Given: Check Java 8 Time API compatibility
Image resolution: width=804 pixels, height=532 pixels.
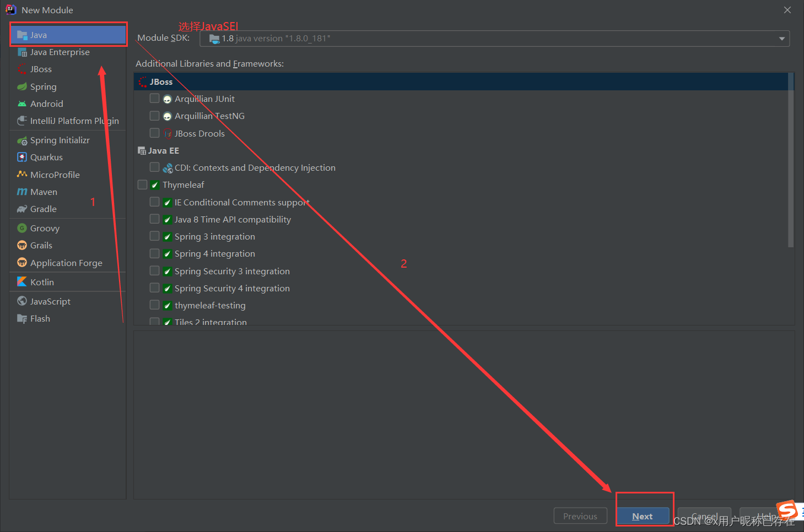Looking at the screenshot, I should click(x=154, y=219).
